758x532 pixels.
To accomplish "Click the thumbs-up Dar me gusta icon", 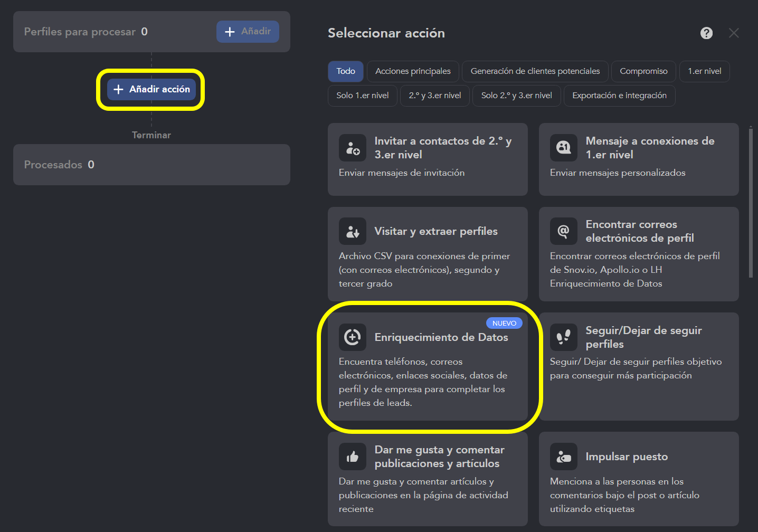I will pyautogui.click(x=353, y=457).
